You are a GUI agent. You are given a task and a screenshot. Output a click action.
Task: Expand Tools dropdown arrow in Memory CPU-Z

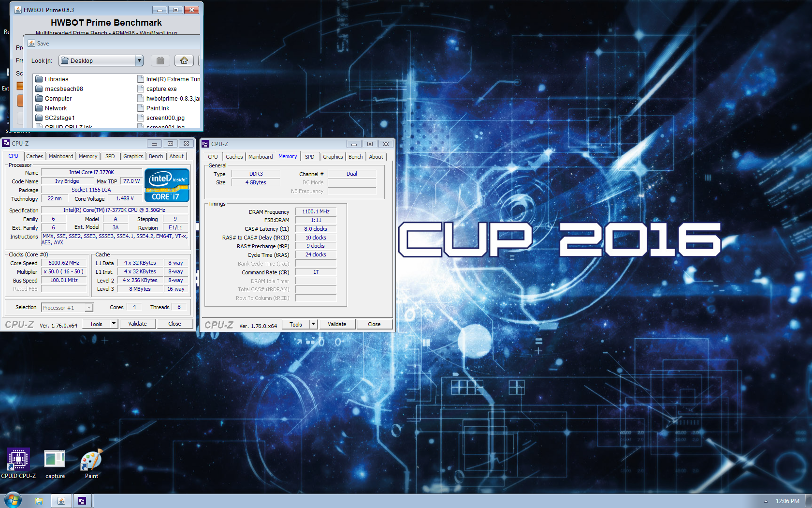314,324
